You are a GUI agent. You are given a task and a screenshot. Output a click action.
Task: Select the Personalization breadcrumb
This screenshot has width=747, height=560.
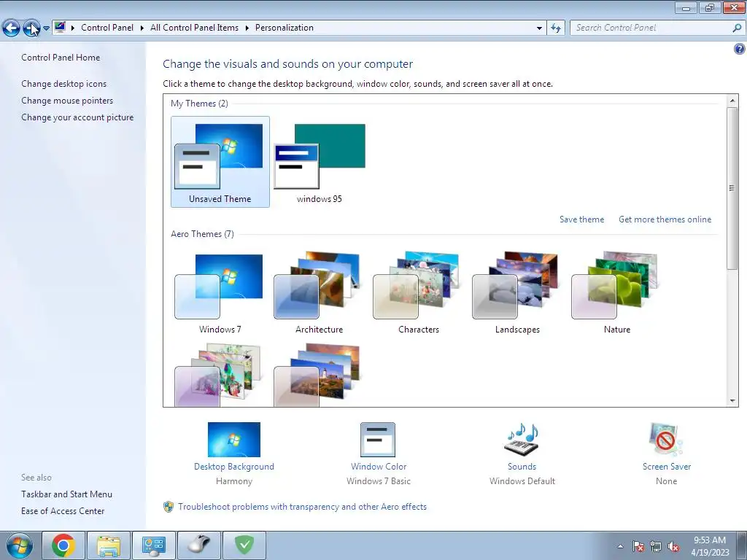click(285, 28)
